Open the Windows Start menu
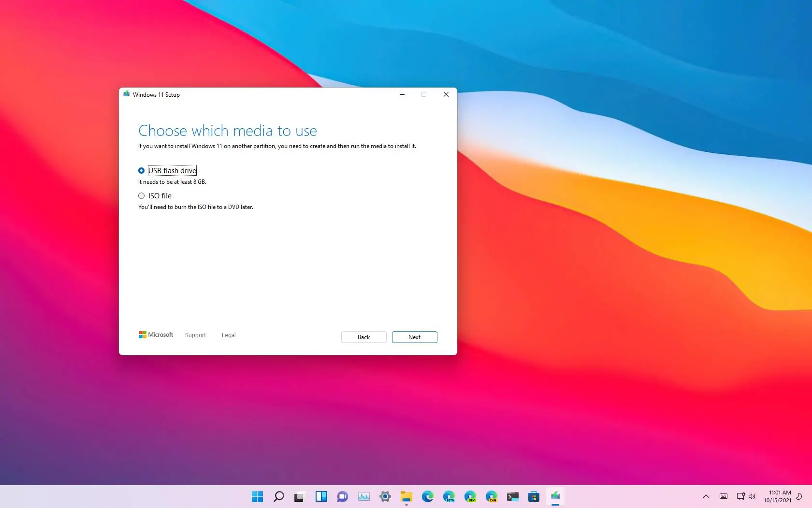The height and width of the screenshot is (508, 812). pyautogui.click(x=257, y=496)
